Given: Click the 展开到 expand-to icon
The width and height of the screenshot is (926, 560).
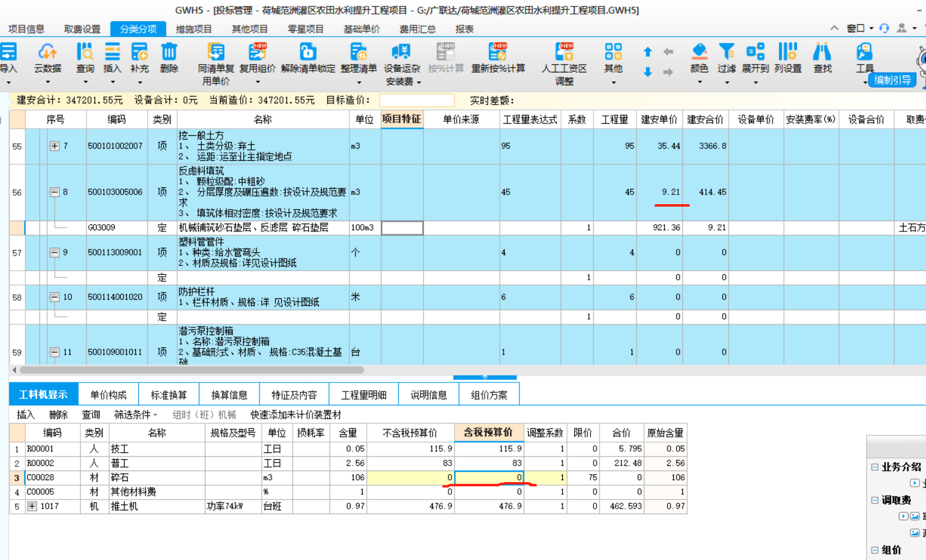Looking at the screenshot, I should click(x=755, y=52).
